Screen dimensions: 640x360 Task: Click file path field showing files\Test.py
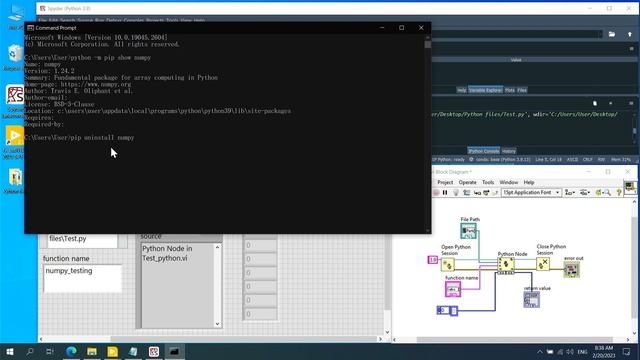82,240
